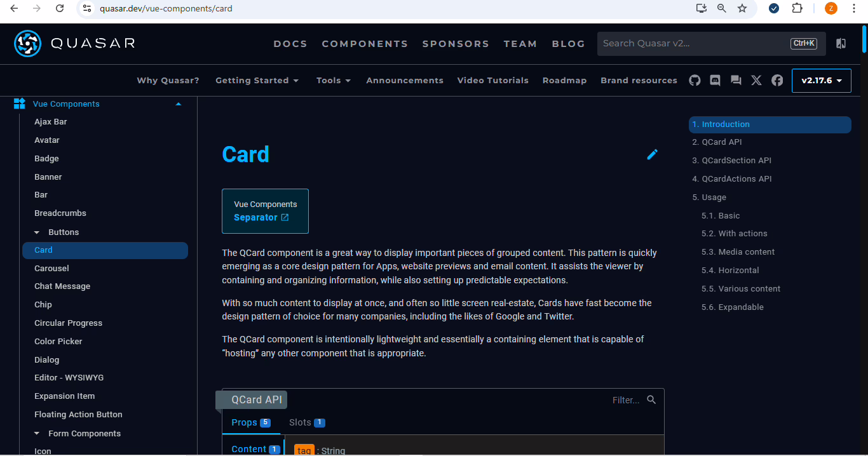
Task: Open the TEAM menu item
Action: pos(520,44)
